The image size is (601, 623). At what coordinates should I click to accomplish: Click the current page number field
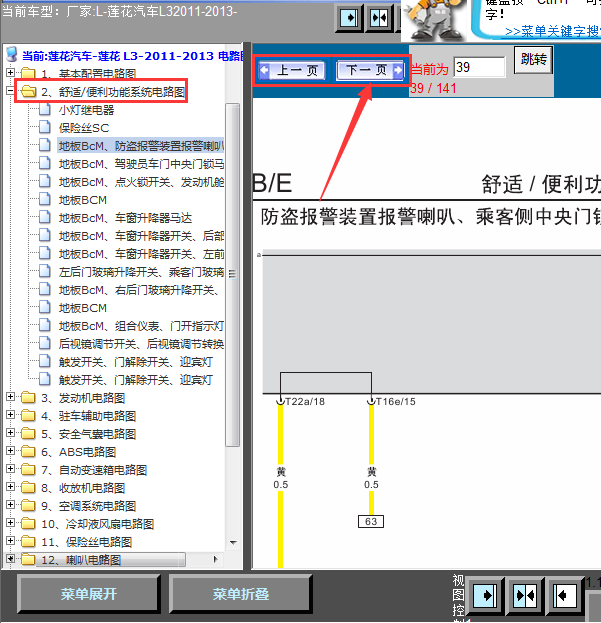click(479, 67)
